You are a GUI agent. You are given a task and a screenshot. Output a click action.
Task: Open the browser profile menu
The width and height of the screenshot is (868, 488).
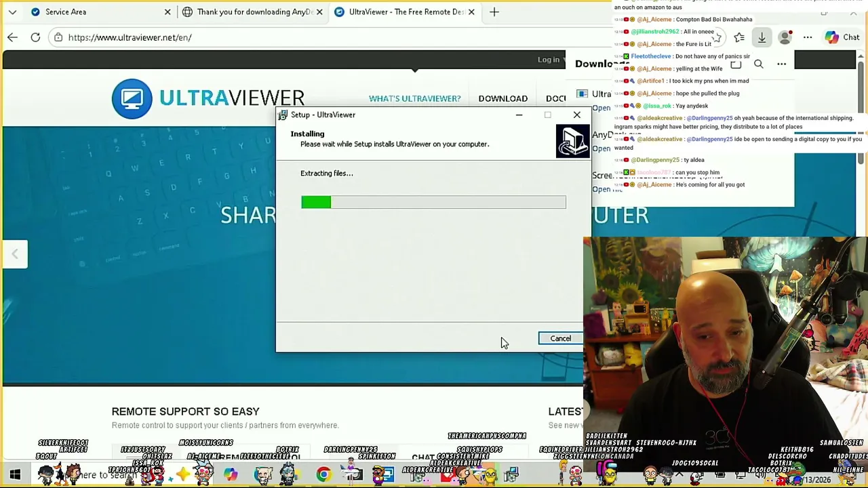click(x=785, y=37)
